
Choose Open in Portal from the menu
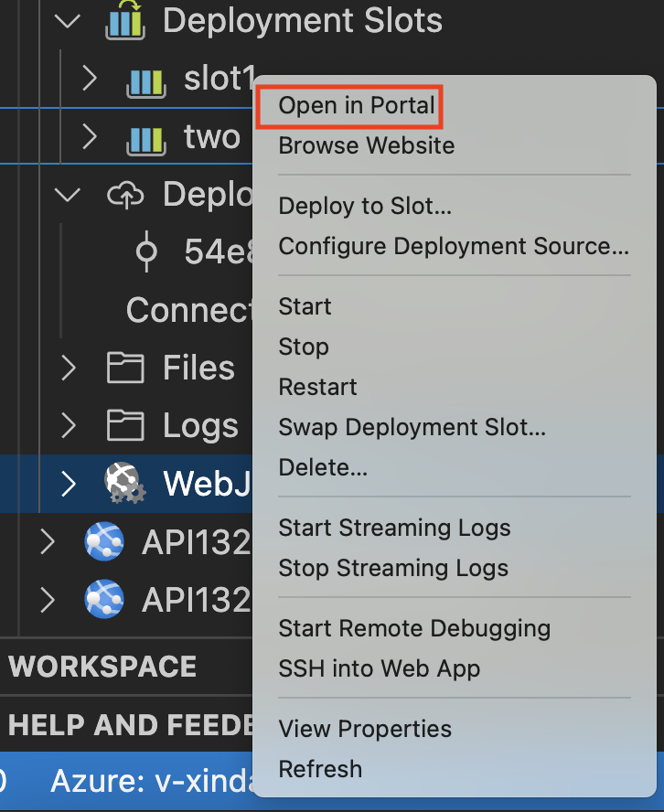click(348, 105)
